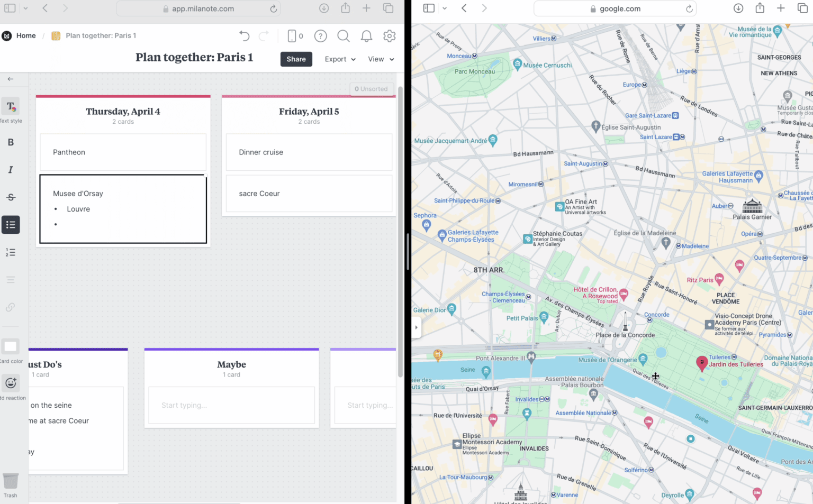
Task: Expand the View dropdown
Action: (x=381, y=59)
